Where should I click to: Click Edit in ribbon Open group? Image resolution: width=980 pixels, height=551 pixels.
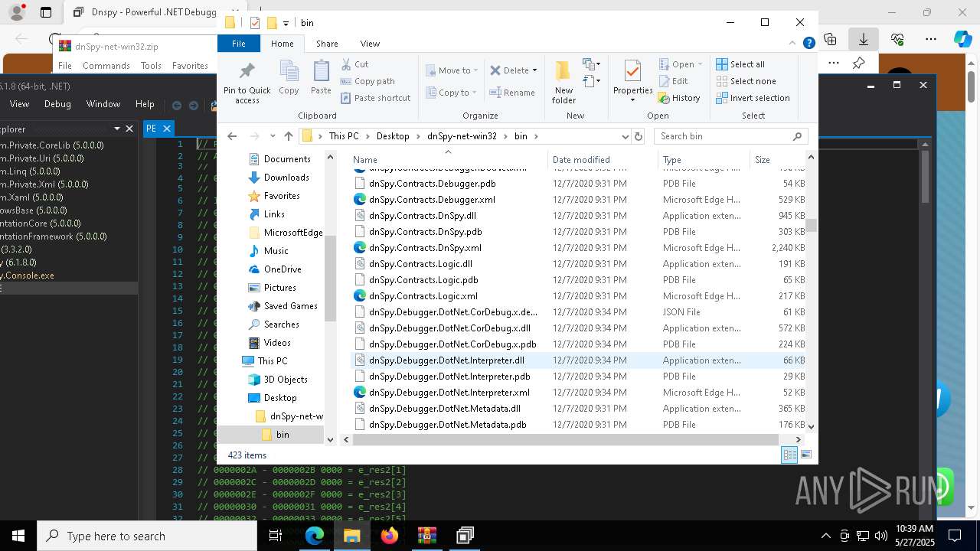[x=673, y=81]
